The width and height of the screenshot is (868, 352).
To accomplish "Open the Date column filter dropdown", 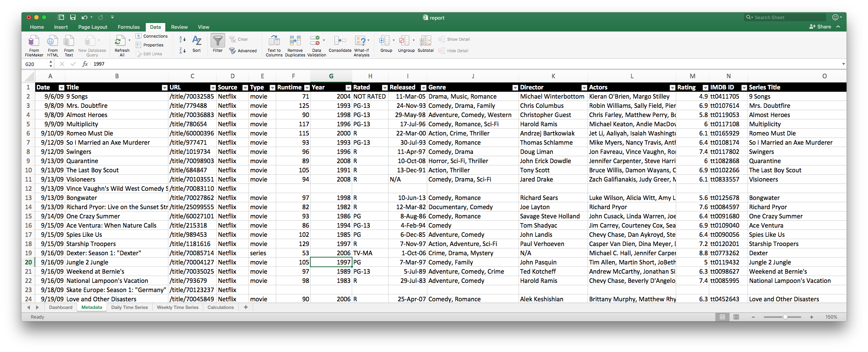I will point(61,88).
